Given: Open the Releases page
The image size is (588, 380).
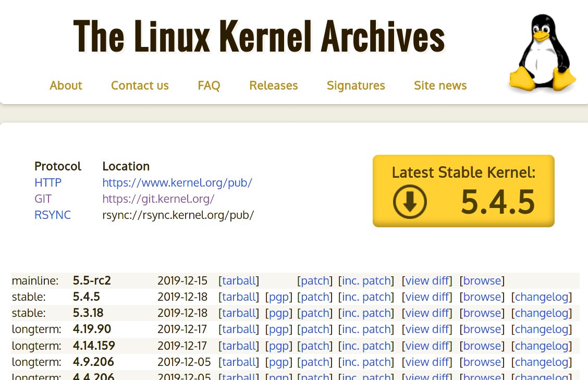Looking at the screenshot, I should 273,85.
